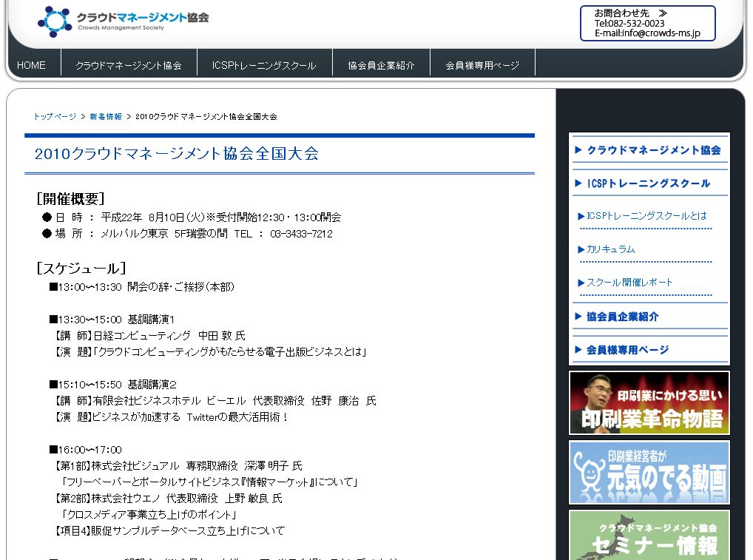Image resolution: width=753 pixels, height=560 pixels.
Task: Click 第1部 株式会社ビジュアル line
Action: coord(179,466)
